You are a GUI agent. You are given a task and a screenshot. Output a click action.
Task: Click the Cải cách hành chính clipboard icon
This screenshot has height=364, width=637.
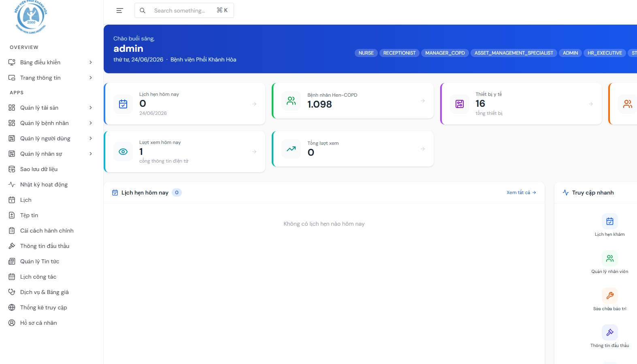(12, 231)
